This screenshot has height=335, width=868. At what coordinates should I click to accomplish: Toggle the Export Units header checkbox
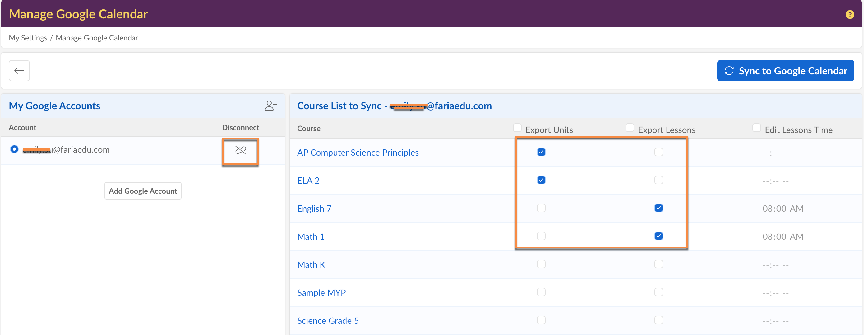[x=517, y=128]
